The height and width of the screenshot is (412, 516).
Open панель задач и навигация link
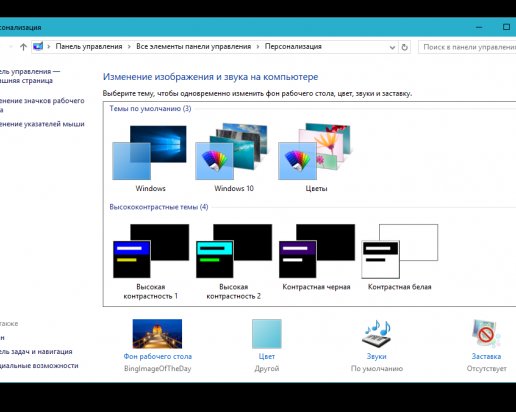pos(35,352)
